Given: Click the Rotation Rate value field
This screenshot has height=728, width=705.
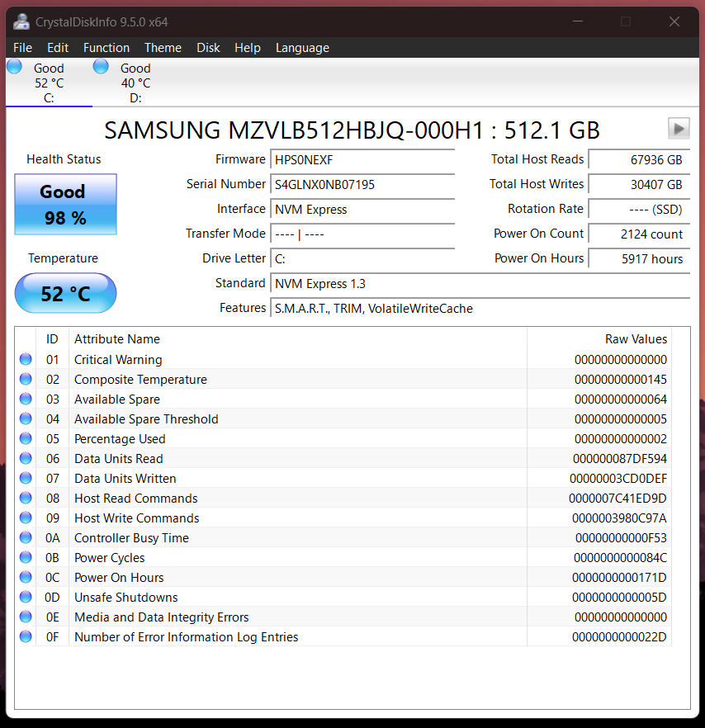Looking at the screenshot, I should pos(639,210).
